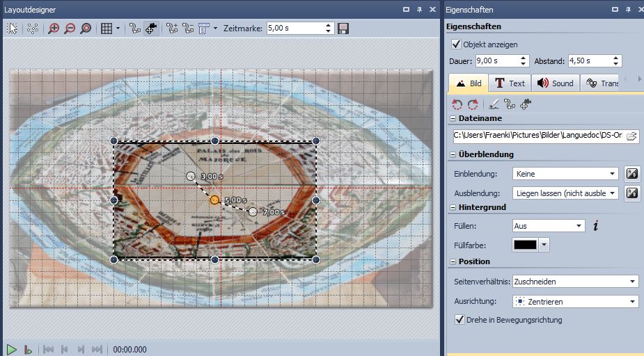The image size is (644, 356).
Task: Click the zoom in magnifier icon
Action: [54, 29]
